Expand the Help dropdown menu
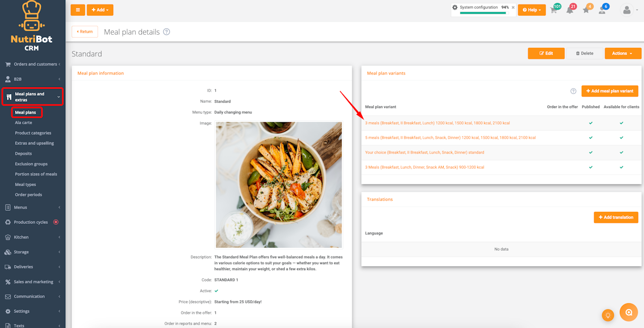Viewport: 644px width, 328px height. 532,10
